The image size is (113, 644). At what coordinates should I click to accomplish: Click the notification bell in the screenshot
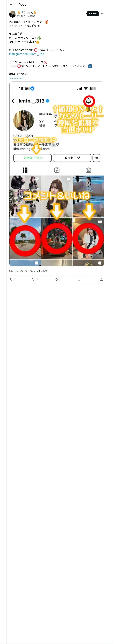(x=88, y=101)
